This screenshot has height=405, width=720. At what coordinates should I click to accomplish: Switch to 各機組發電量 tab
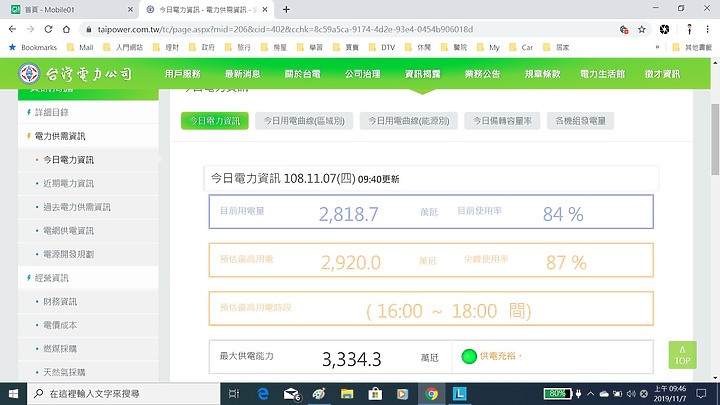(x=580, y=121)
